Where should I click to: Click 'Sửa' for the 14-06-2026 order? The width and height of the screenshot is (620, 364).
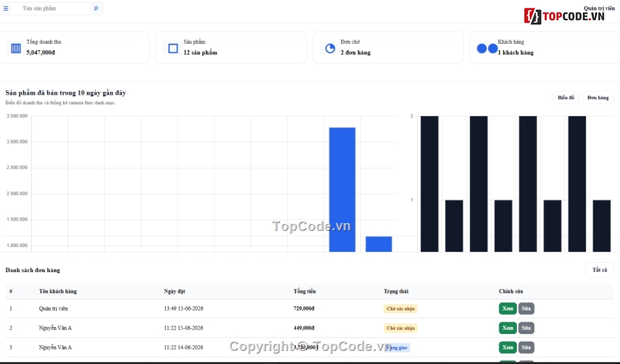click(526, 347)
